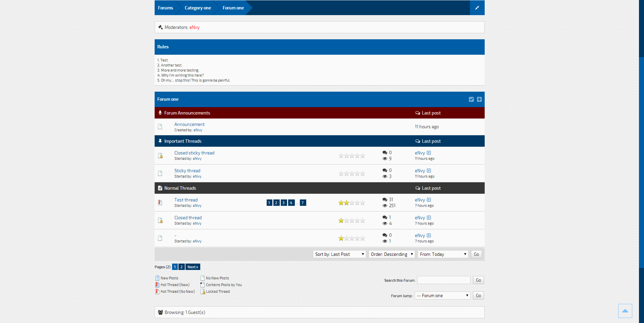644x323 pixels.
Task: Click the hot thread icon beside Test thread
Action: coord(160,202)
